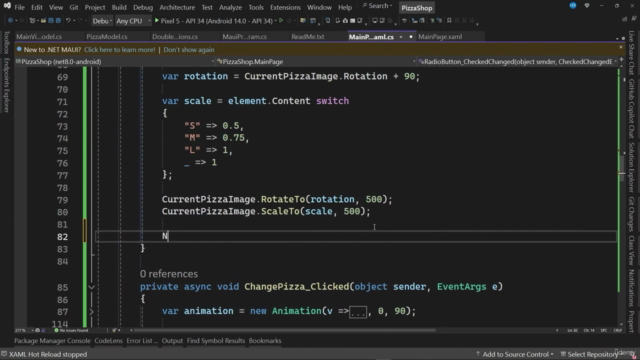
Task: Click the user account avatar icon
Action: pos(573,5)
